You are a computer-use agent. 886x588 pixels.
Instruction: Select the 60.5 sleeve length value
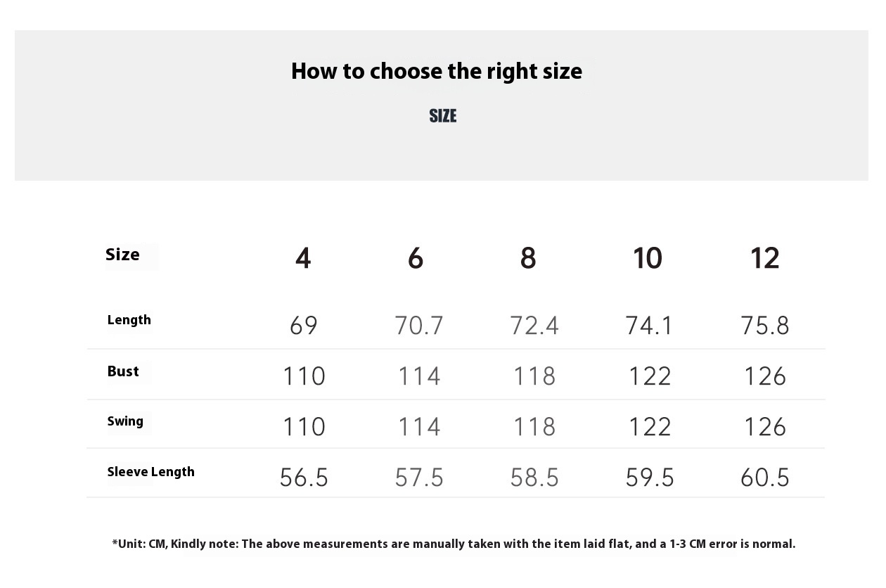[x=765, y=478]
